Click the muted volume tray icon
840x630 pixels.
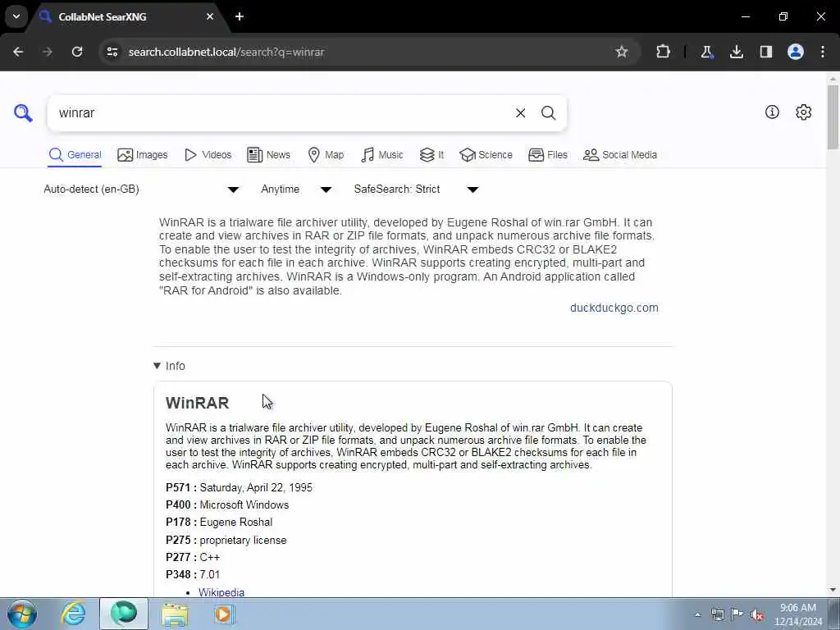(757, 614)
